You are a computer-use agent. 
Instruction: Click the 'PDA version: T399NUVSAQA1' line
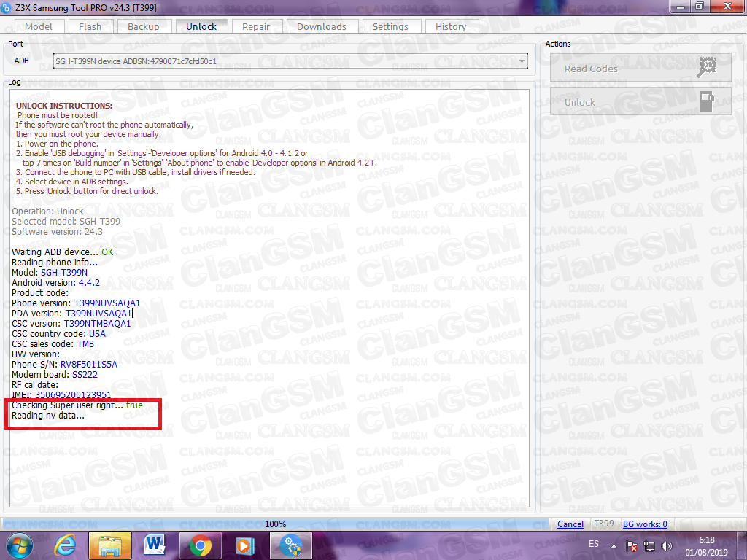[72, 314]
